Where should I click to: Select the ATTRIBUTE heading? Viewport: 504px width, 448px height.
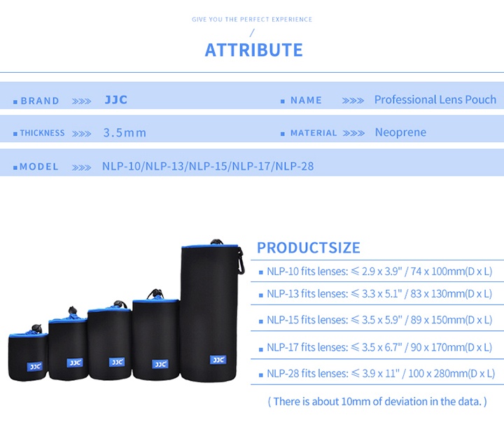pos(253,50)
